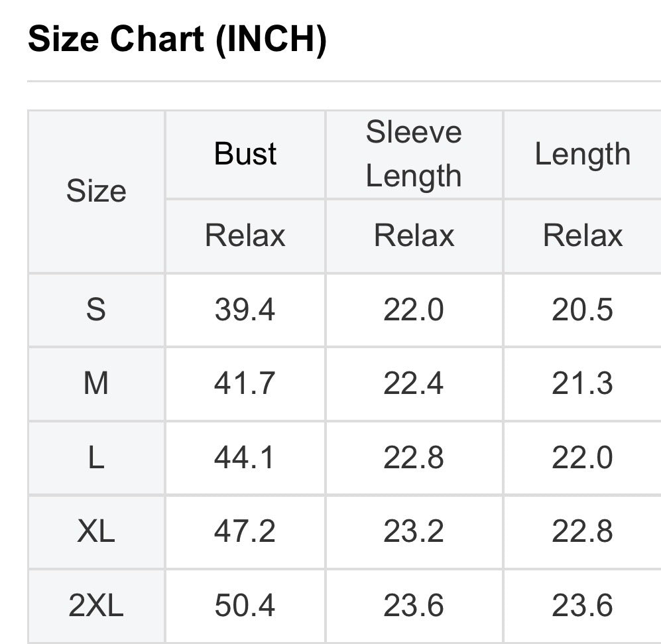Select sleeve length 23.2 for size XL
This screenshot has height=644, width=661.
click(414, 531)
